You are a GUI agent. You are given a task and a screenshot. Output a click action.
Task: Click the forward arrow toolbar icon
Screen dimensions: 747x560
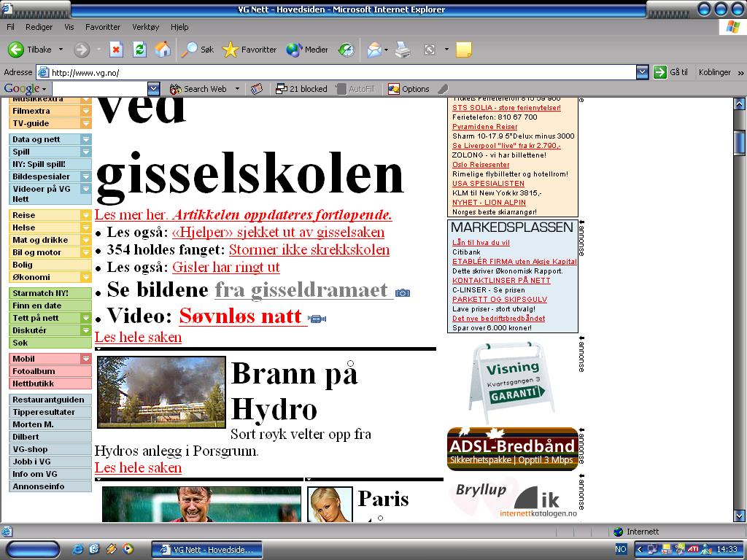[82, 50]
